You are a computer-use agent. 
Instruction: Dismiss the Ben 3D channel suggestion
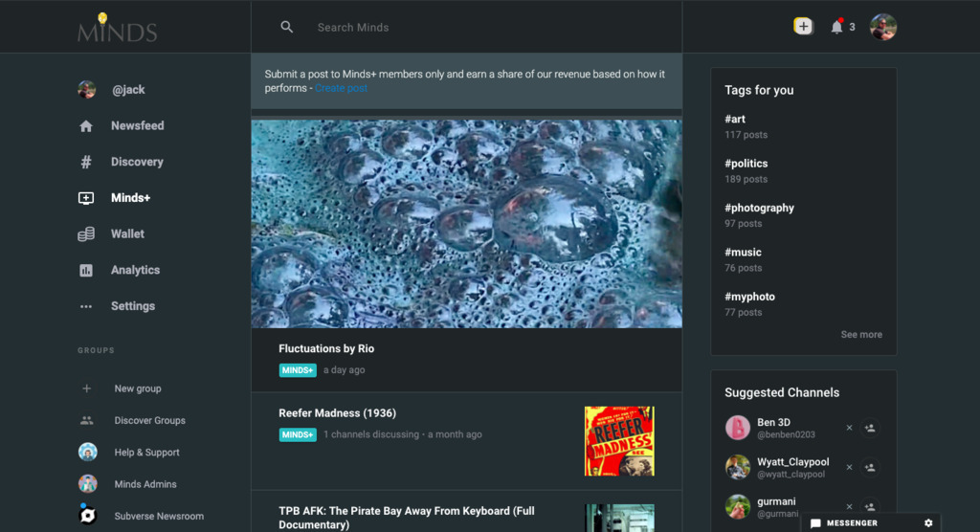(x=849, y=428)
